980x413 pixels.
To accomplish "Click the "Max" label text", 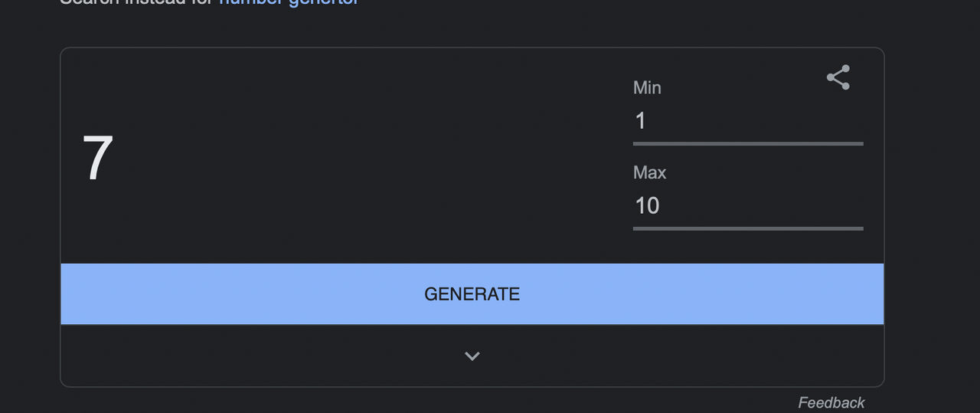I will pos(649,172).
